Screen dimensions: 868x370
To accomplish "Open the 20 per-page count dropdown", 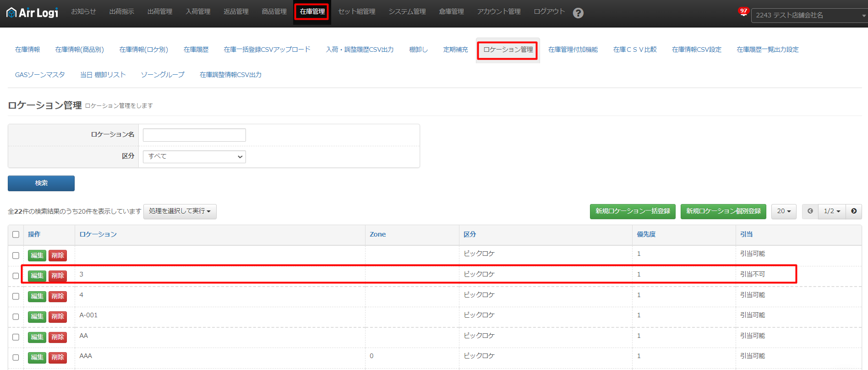I will click(x=784, y=211).
